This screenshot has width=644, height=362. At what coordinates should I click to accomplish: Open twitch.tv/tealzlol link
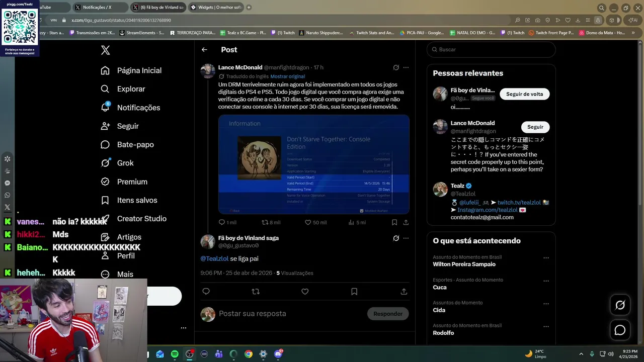pos(519,202)
